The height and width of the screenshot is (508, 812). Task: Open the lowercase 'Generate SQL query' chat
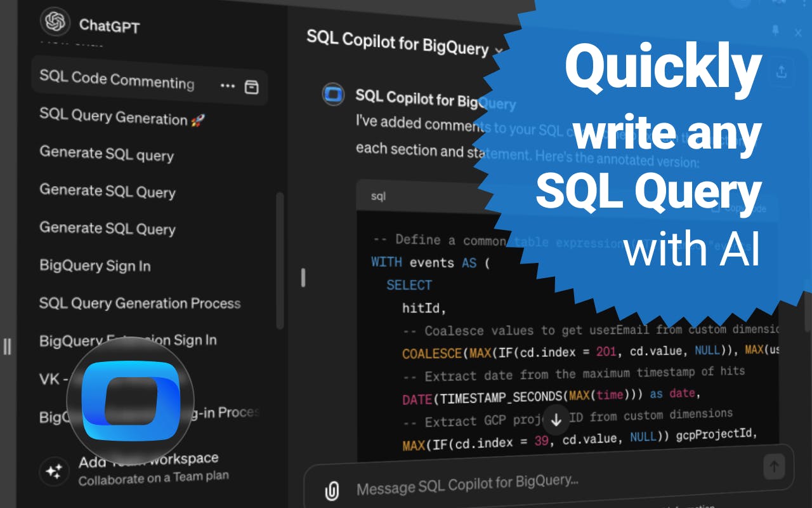107,154
